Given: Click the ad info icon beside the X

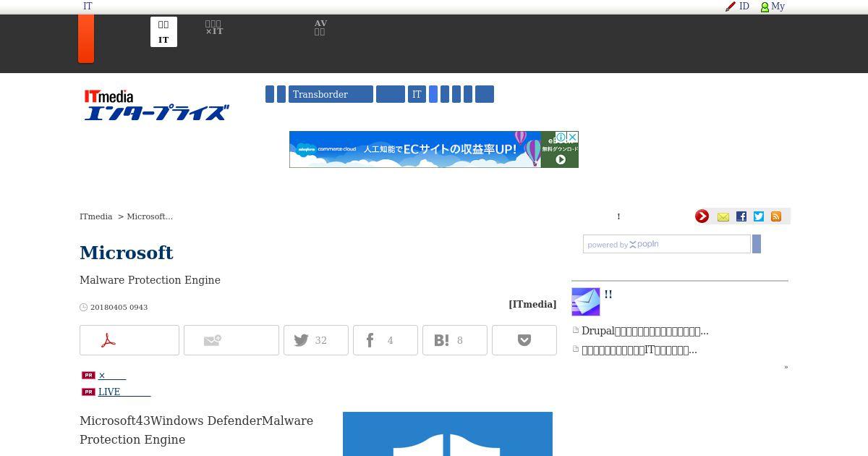Looking at the screenshot, I should (561, 137).
